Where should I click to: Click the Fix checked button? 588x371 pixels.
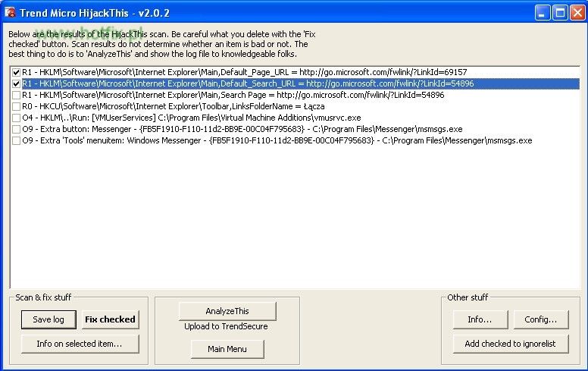(110, 319)
